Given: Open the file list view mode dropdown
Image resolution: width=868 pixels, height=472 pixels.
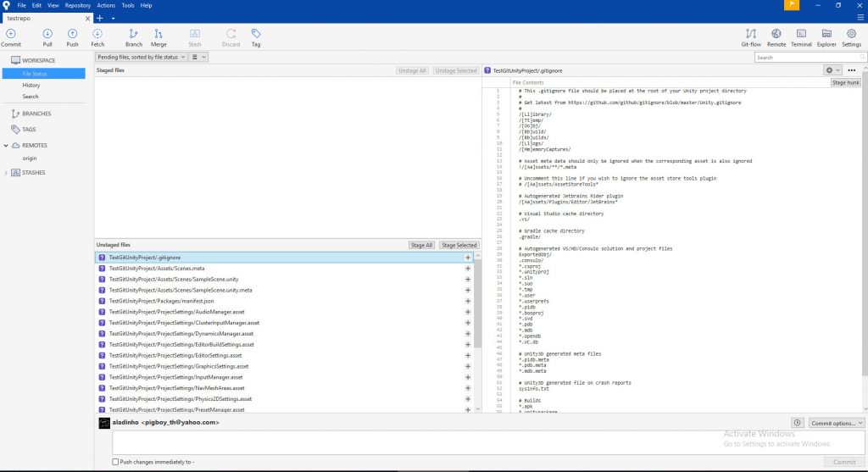Looking at the screenshot, I should [198, 57].
